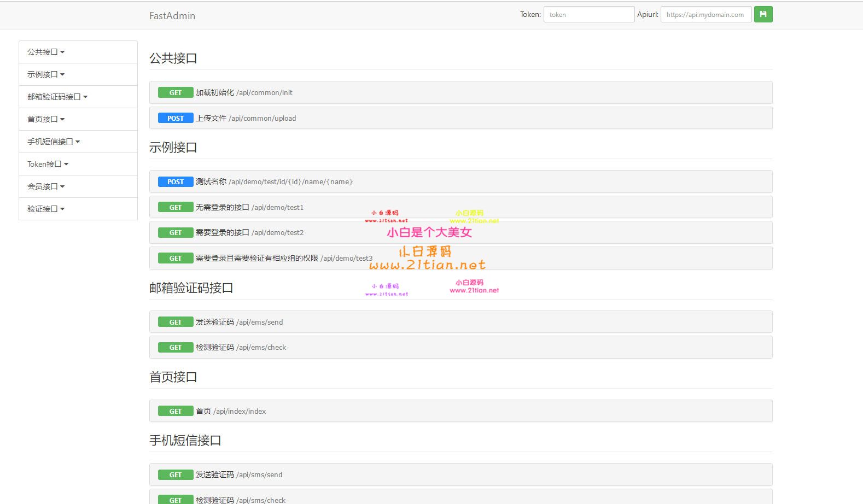Open the 发送验证码 /api/ems/send row
The width and height of the screenshot is (863, 504).
tap(460, 322)
